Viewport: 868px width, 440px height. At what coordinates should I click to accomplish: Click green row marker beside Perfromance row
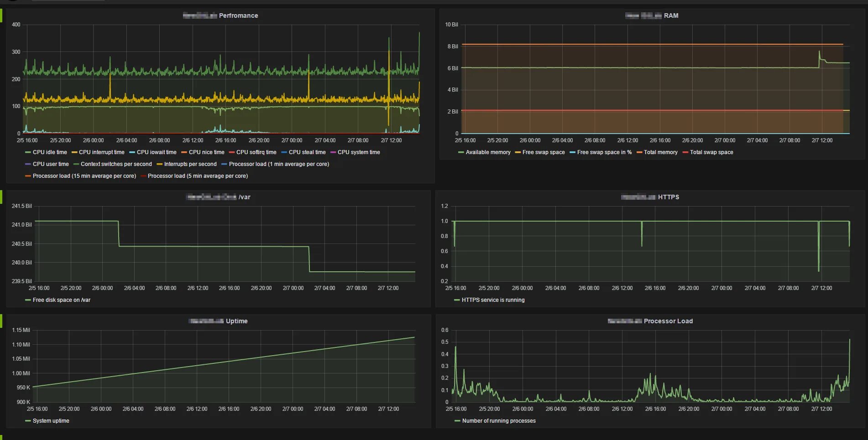coord(1,16)
